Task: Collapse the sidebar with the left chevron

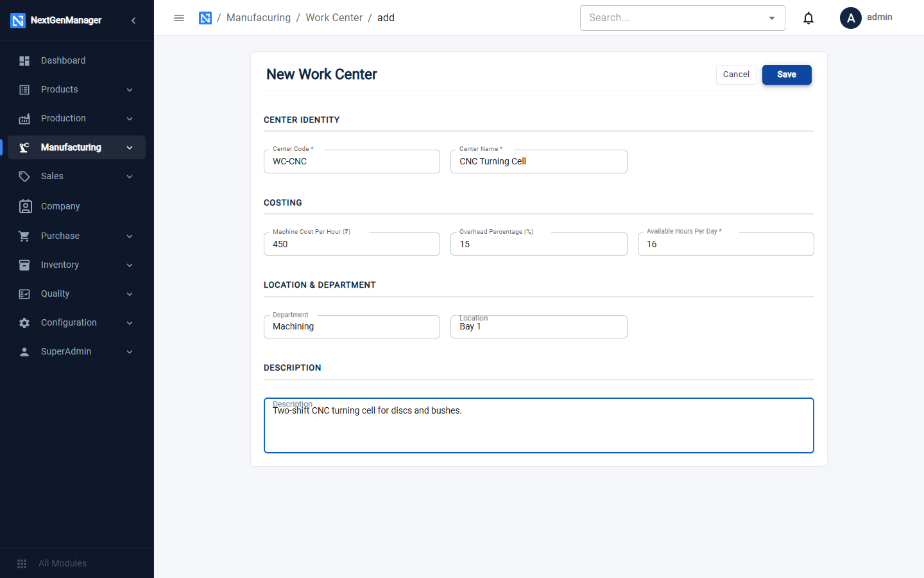Action: (x=133, y=21)
